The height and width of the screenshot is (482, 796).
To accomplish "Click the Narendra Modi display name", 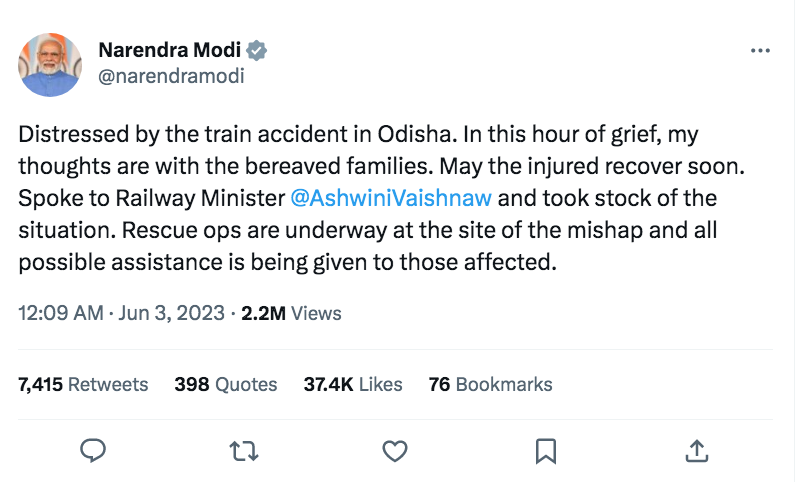I will click(x=170, y=50).
